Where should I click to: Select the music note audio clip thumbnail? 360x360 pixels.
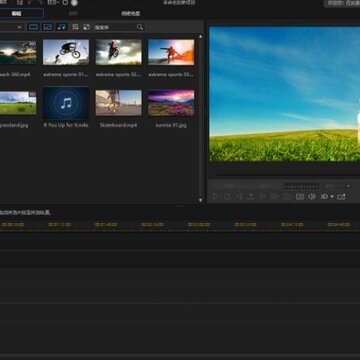point(66,103)
